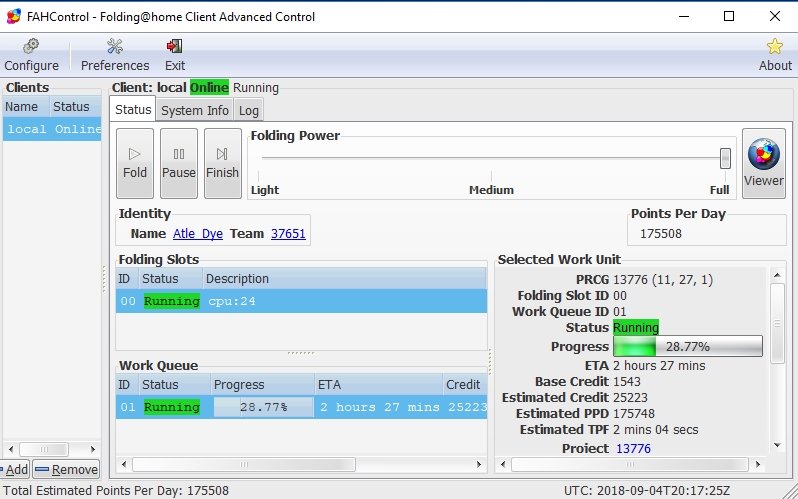Screen dimensions: 798x499
Task: Click Work Queue Status column header
Action: pyautogui.click(x=175, y=385)
